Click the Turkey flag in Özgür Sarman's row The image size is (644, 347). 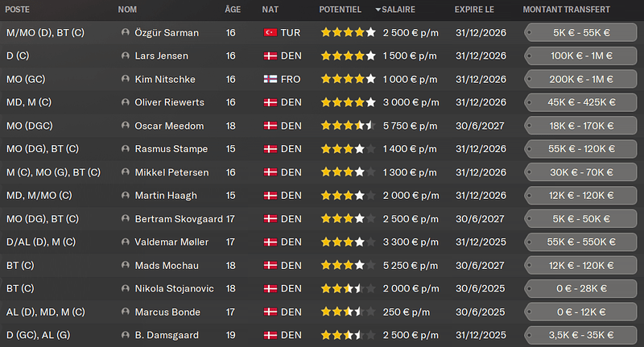pos(270,32)
